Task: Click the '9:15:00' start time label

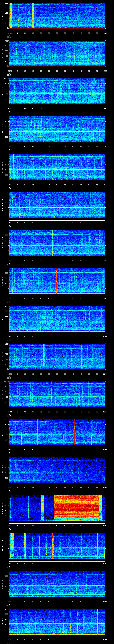Action: pos(9,564)
